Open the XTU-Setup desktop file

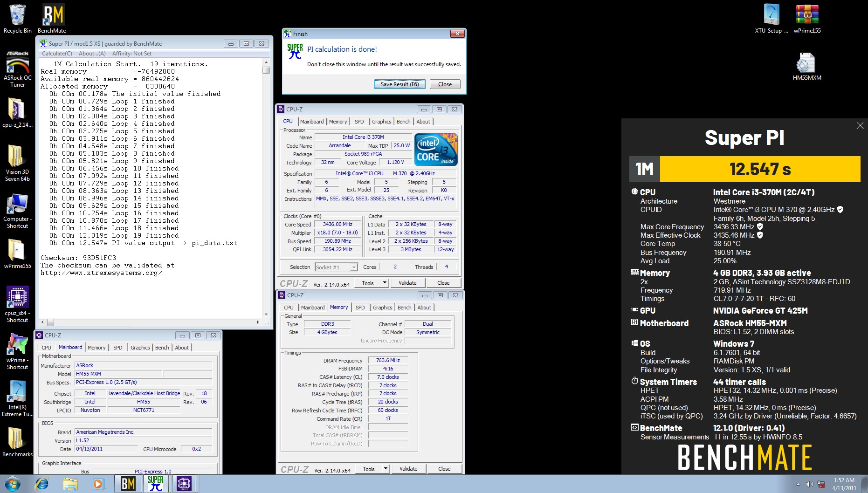coord(772,19)
